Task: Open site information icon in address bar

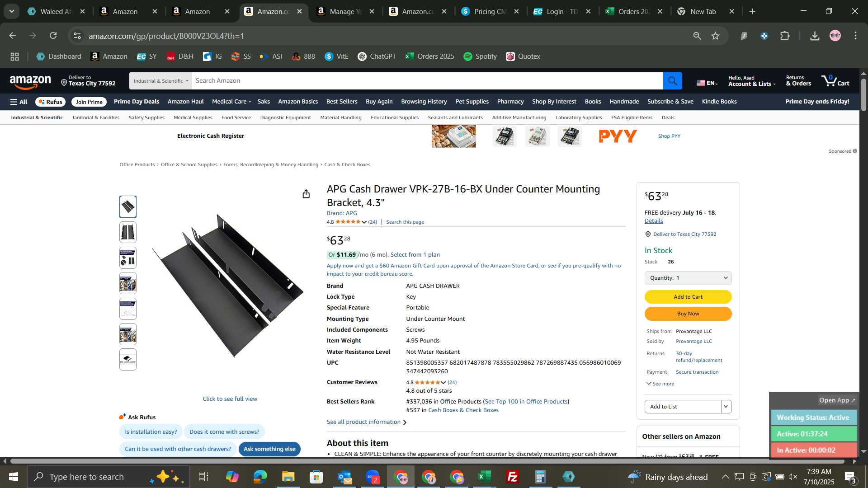Action: tap(78, 36)
